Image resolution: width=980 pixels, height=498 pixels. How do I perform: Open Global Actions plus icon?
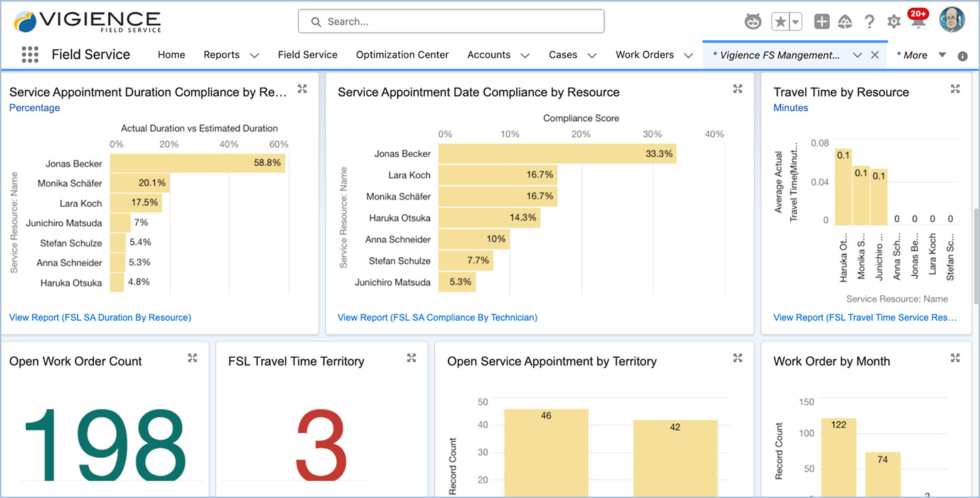pos(822,22)
